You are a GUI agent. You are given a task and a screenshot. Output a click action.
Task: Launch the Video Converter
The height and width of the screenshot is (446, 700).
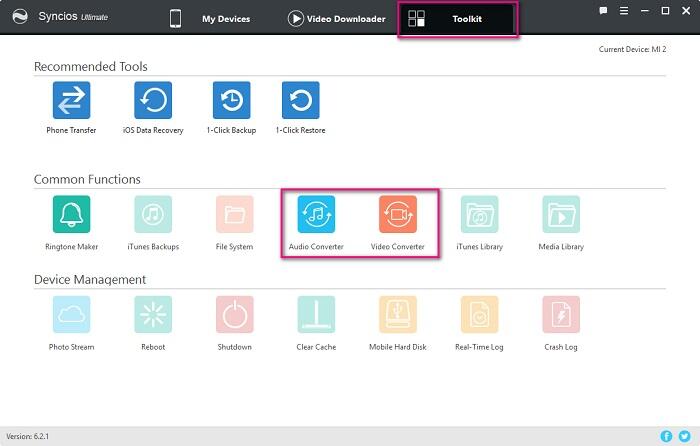click(397, 214)
